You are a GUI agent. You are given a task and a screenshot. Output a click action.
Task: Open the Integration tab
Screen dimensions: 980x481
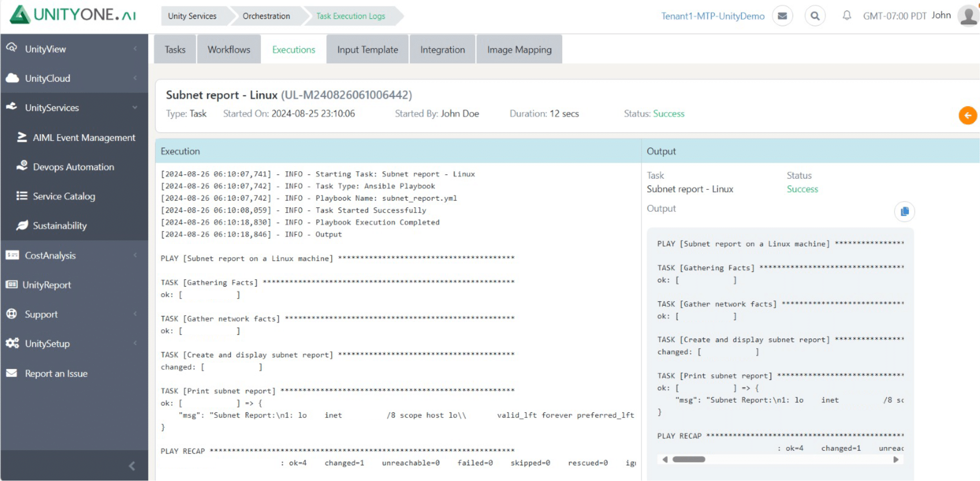pos(443,49)
